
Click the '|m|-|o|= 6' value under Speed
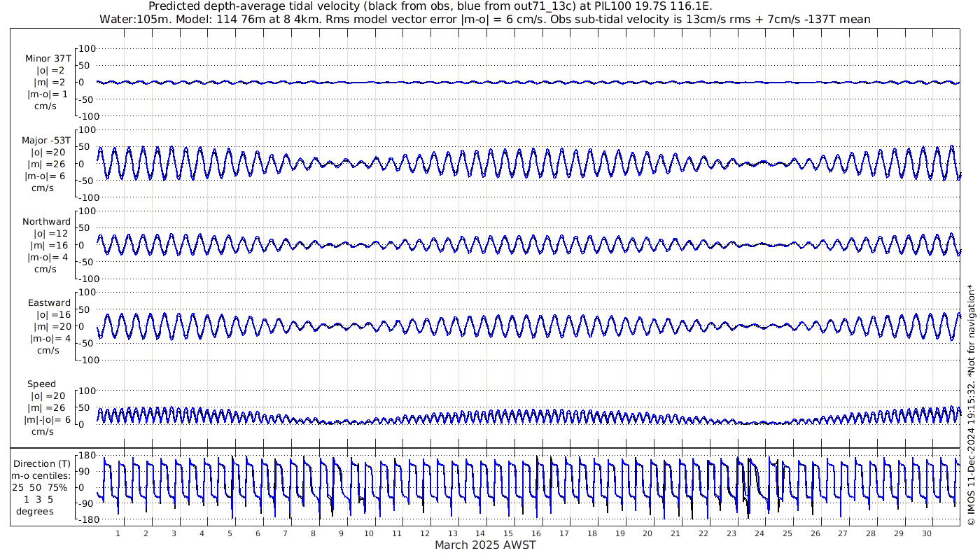tap(48, 420)
